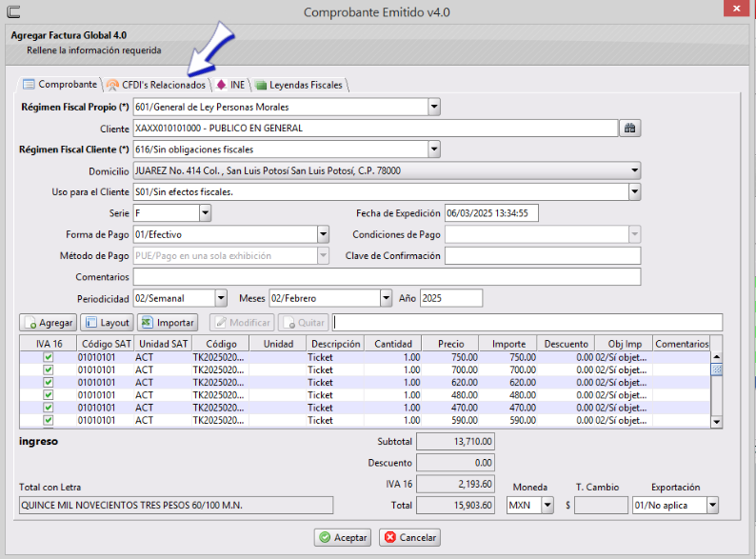Click the Clave de Confirmación field
756x559 pixels.
click(x=543, y=255)
